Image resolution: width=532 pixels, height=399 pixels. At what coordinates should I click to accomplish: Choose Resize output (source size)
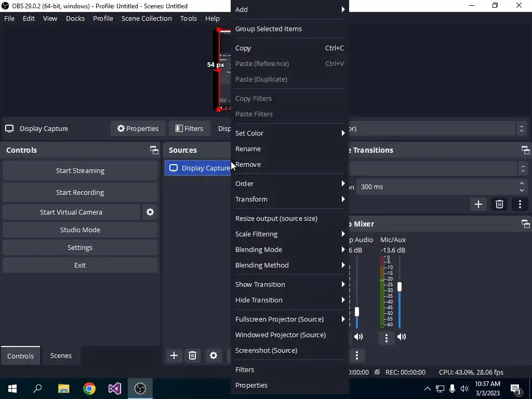[x=290, y=219]
